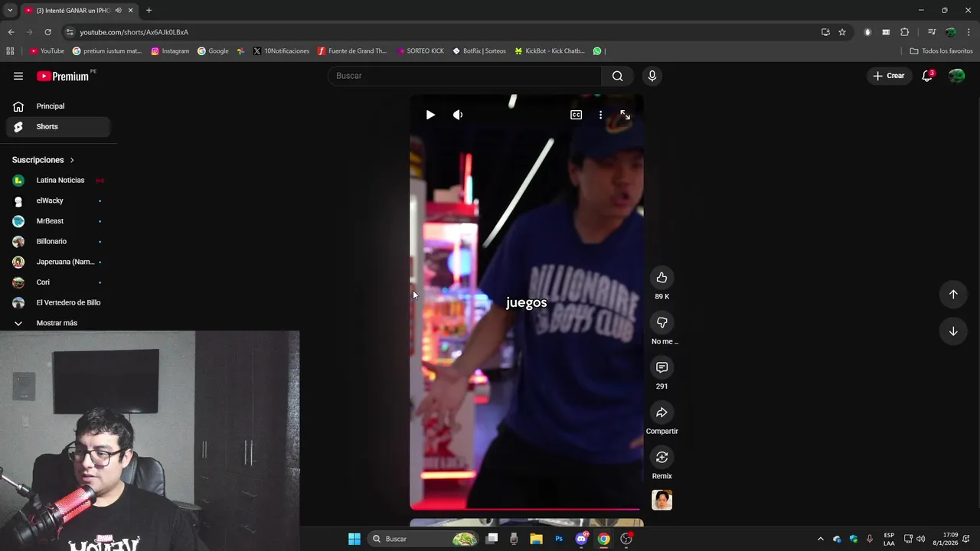
Task: Select the Intenté GANAR un IPHO tab
Action: coord(72,11)
